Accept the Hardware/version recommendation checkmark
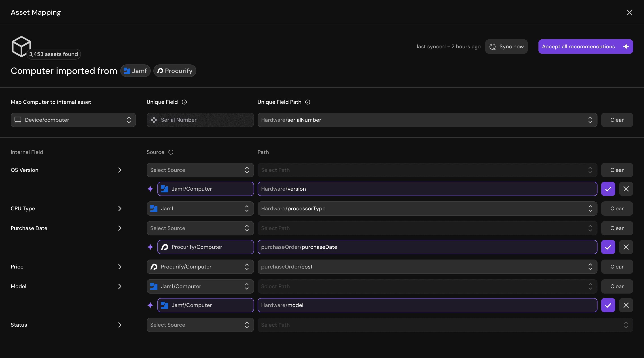The height and width of the screenshot is (358, 644). point(608,189)
